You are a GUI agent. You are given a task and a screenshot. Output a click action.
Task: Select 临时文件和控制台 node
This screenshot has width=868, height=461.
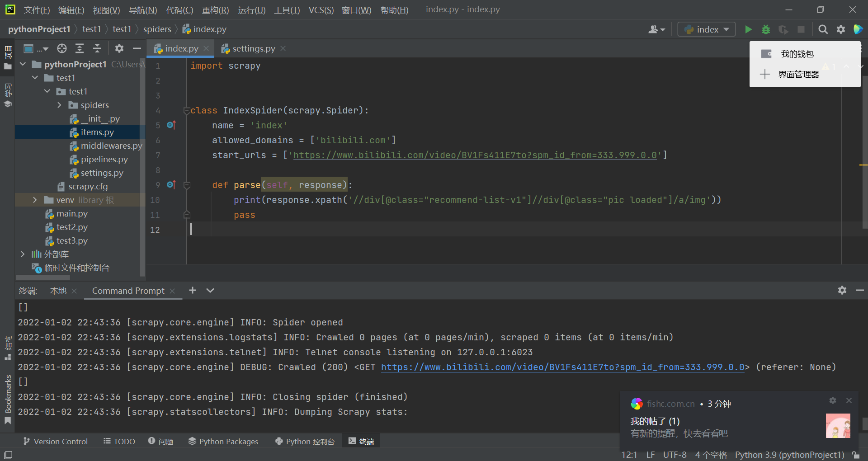[71, 268]
